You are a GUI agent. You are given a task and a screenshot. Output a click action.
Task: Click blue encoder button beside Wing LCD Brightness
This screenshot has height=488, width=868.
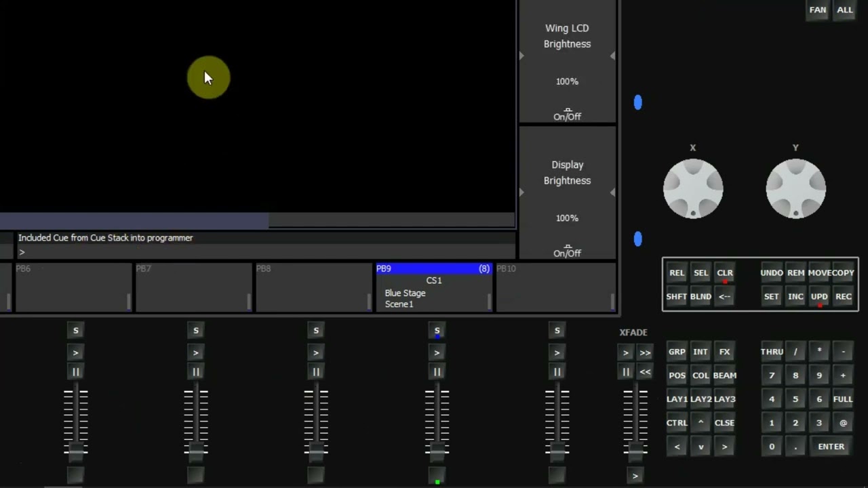637,102
